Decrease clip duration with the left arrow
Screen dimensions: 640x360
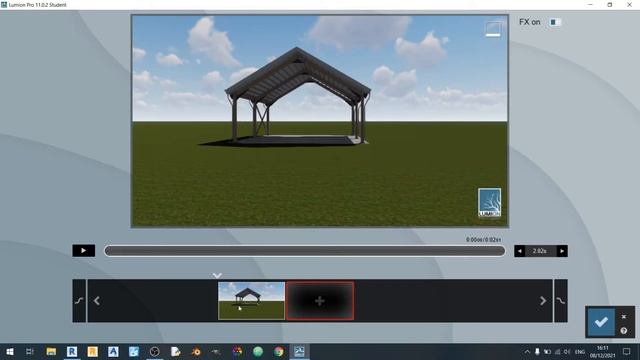[520, 251]
